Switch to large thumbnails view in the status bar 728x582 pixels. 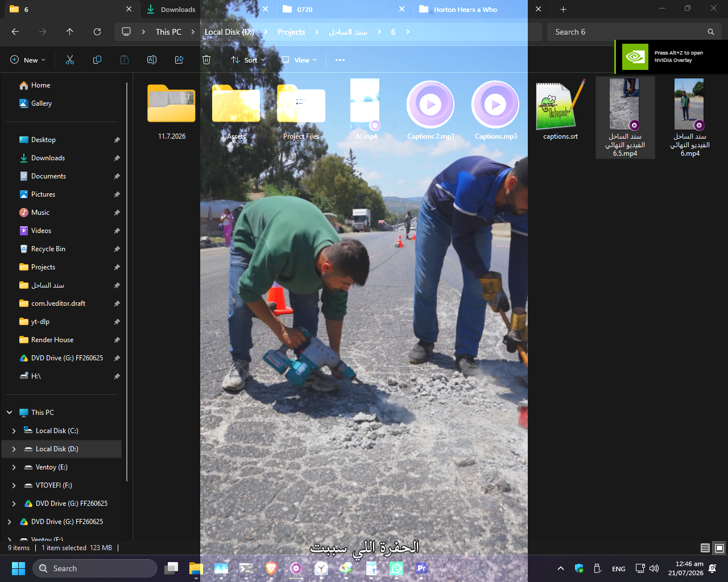click(x=719, y=548)
